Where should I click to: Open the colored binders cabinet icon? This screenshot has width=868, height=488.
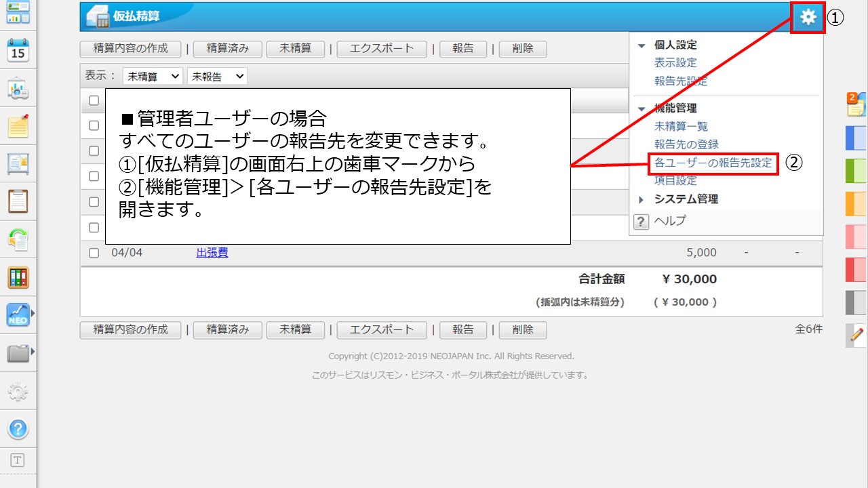click(18, 277)
